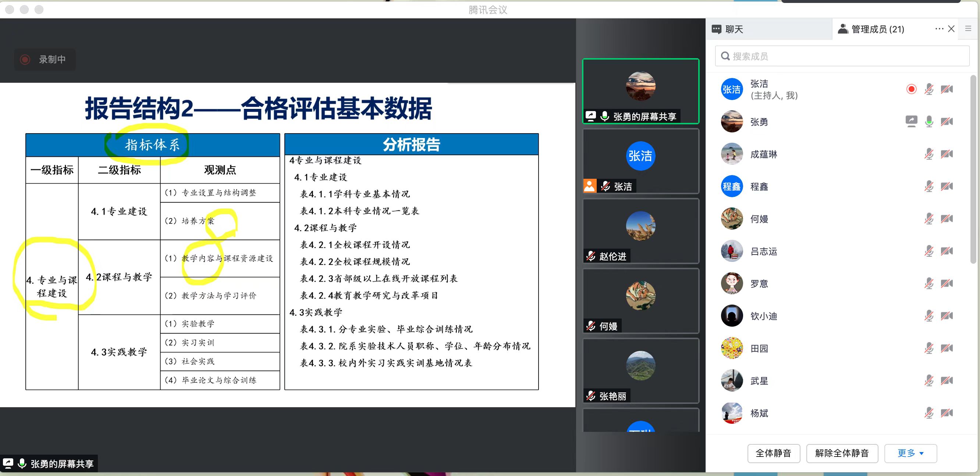Click camera icon for 吕志运
Image resolution: width=980 pixels, height=476 pixels.
947,251
